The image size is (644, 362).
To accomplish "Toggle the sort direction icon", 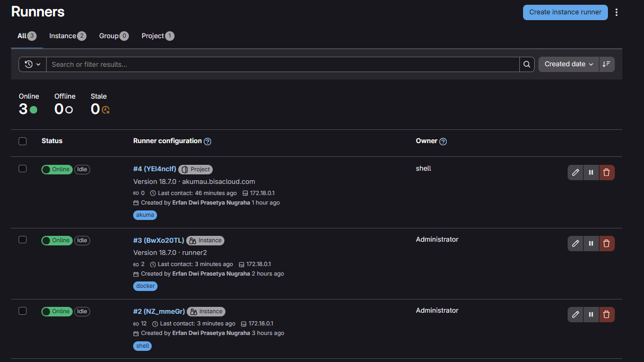I will tap(607, 64).
